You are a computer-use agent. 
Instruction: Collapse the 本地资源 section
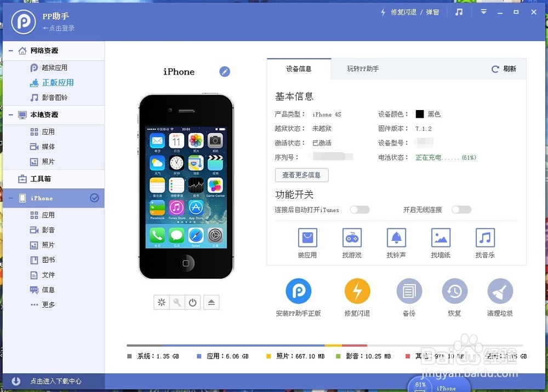[11, 115]
